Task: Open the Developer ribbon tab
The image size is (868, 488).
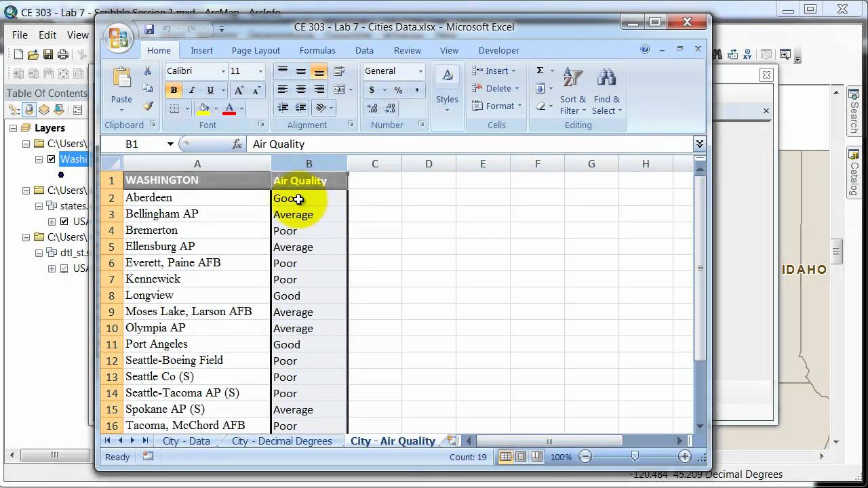Action: 499,50
